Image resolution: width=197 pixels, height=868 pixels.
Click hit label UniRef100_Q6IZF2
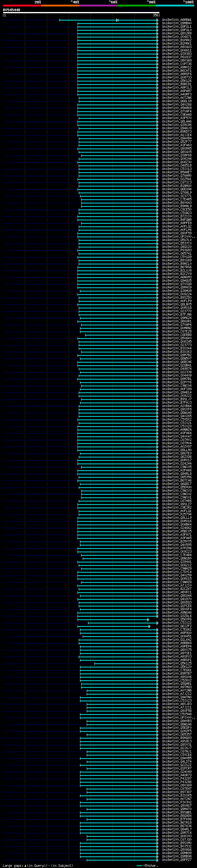tap(176, 626)
